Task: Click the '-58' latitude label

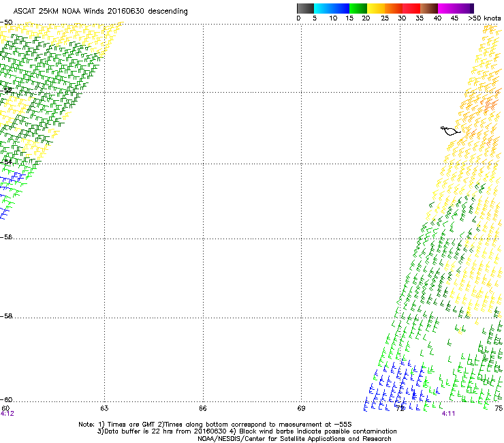Action: coord(6,316)
